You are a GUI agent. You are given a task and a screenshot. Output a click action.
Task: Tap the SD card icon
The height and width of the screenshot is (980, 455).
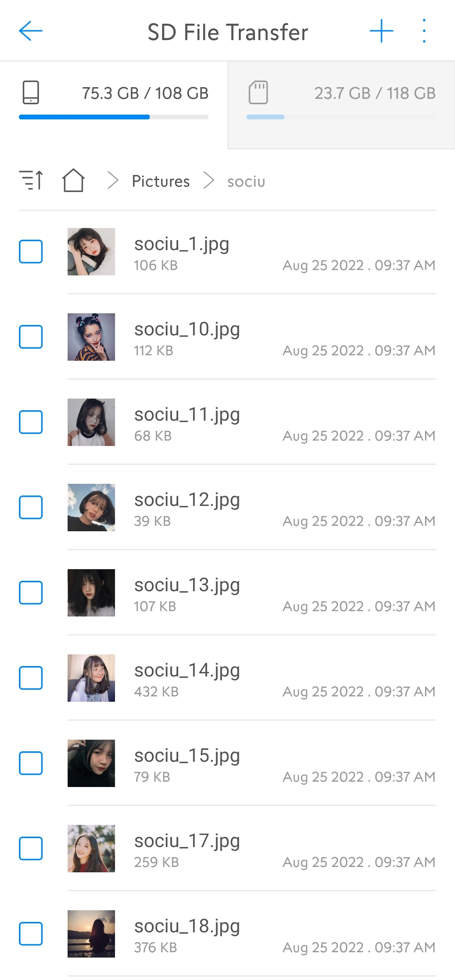[x=258, y=92]
